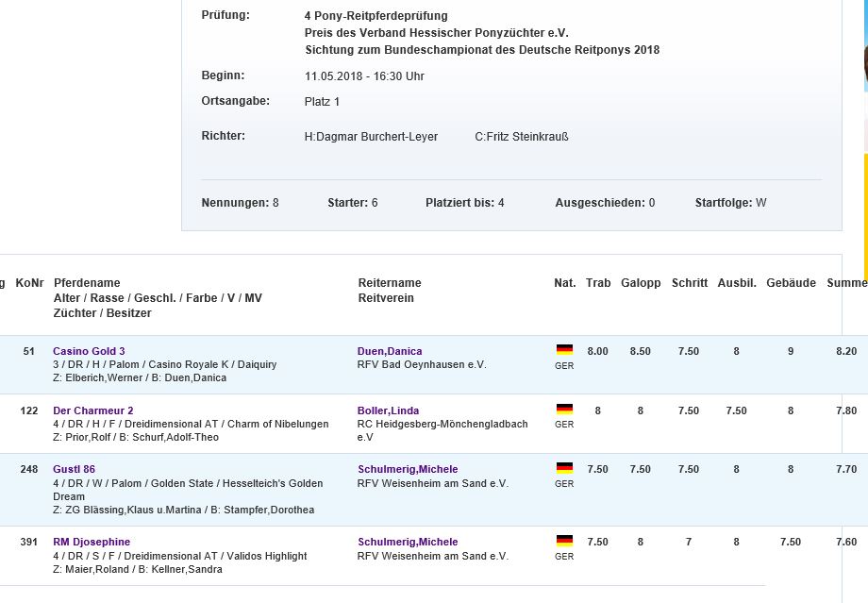Click the German flag in Der Charmeur 2 row
Image resolution: width=868 pixels, height=603 pixels.
564,410
